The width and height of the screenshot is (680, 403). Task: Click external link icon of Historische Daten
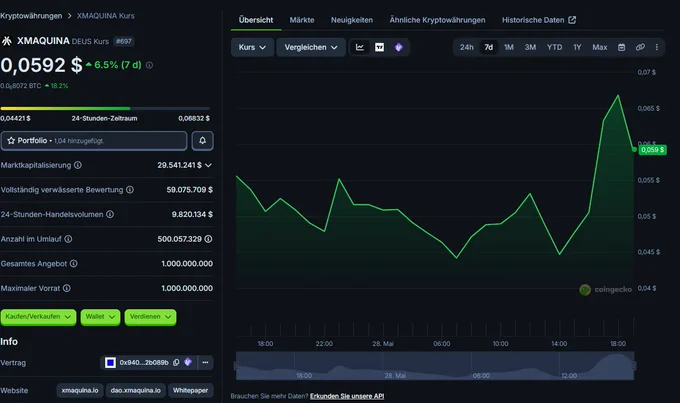coord(572,20)
